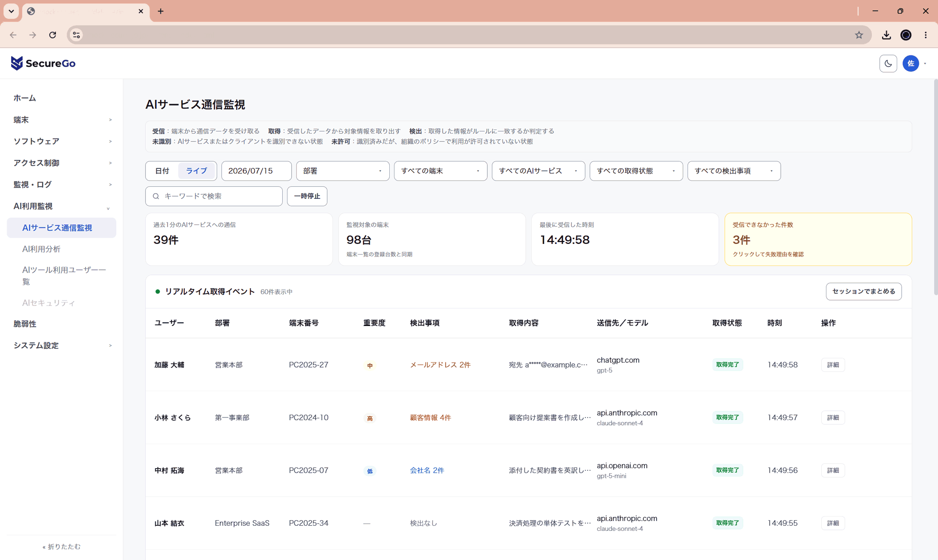The height and width of the screenshot is (560, 938).
Task: Click メールアドレス 2件 detection link
Action: pos(440,365)
